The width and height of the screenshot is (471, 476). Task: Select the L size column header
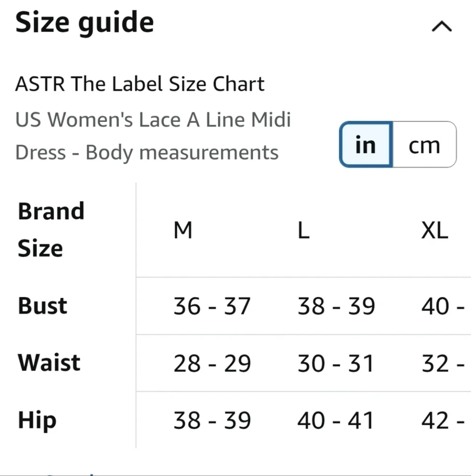pos(304,231)
